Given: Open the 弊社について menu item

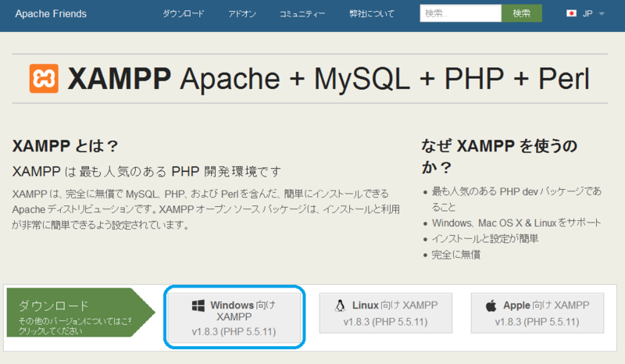Looking at the screenshot, I should click(x=372, y=14).
